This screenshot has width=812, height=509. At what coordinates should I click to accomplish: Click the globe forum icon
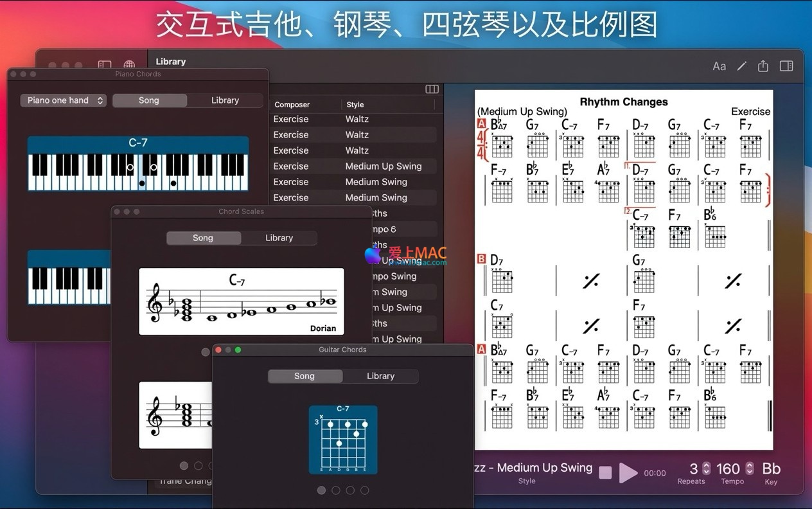(129, 66)
